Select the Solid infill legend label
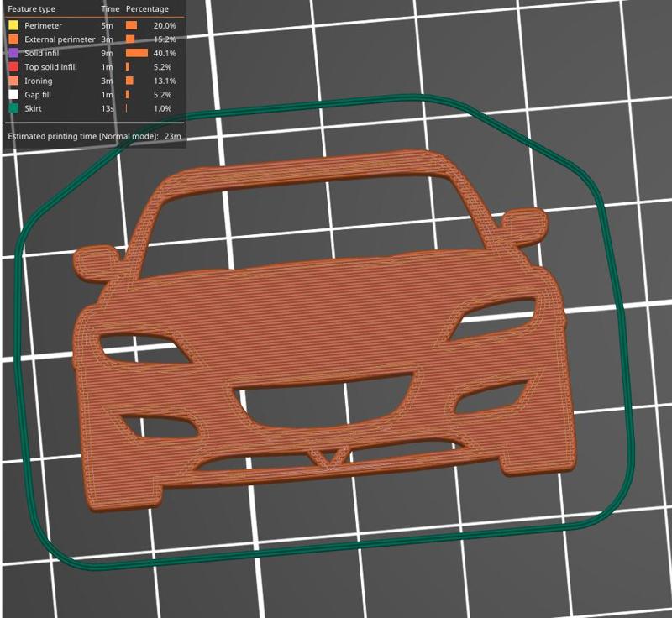Screen dimensions: 672x618 click(x=43, y=53)
